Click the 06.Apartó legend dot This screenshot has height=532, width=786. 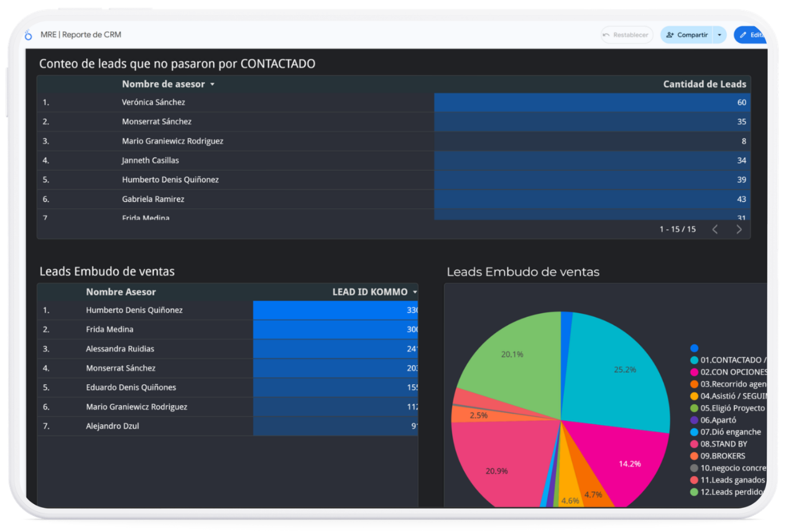[694, 420]
